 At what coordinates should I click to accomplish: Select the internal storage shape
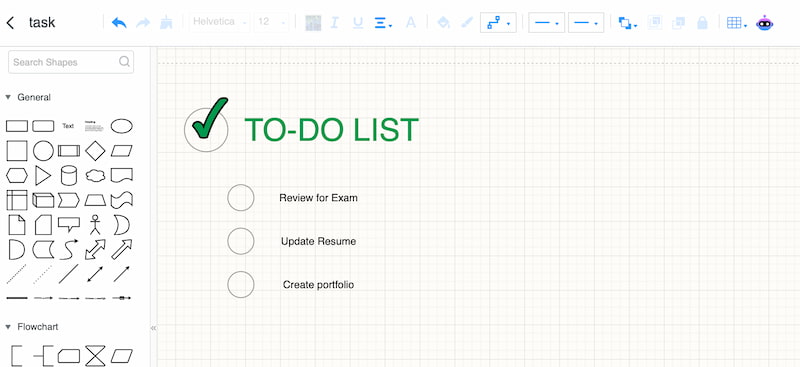pyautogui.click(x=17, y=200)
